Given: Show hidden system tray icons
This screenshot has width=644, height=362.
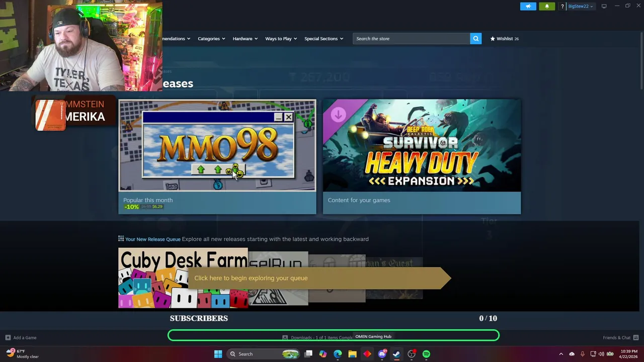Looking at the screenshot, I should tap(561, 354).
